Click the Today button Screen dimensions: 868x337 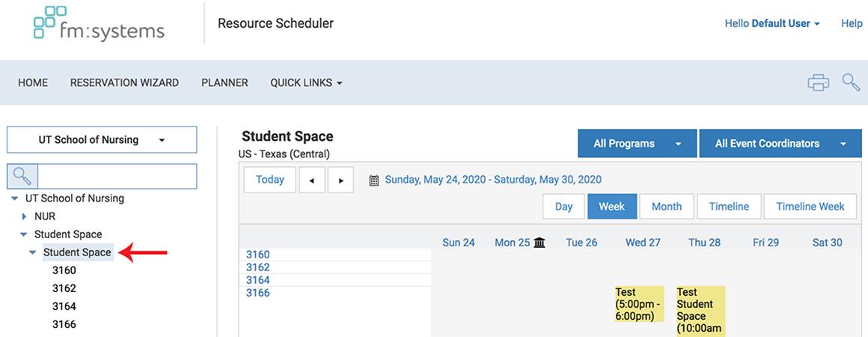[x=269, y=180]
